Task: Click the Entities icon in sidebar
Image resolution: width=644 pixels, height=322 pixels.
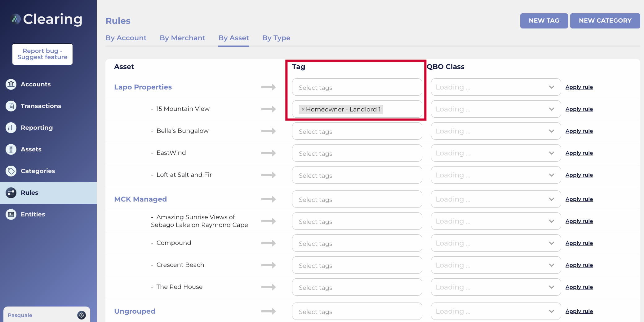Action: 11,214
